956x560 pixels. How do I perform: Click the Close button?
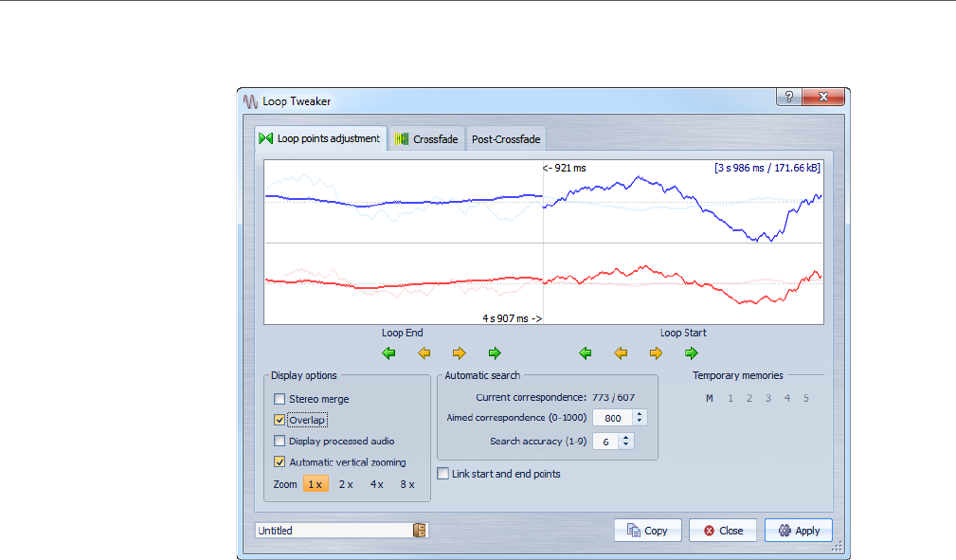(x=723, y=530)
